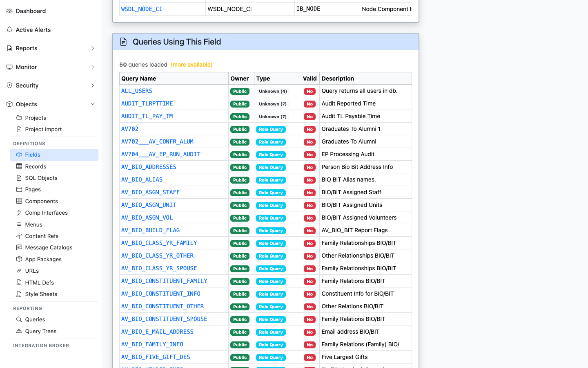Screen dimensions: 588x368
Task: Click the Fields icon in sidebar
Action: tap(19, 155)
